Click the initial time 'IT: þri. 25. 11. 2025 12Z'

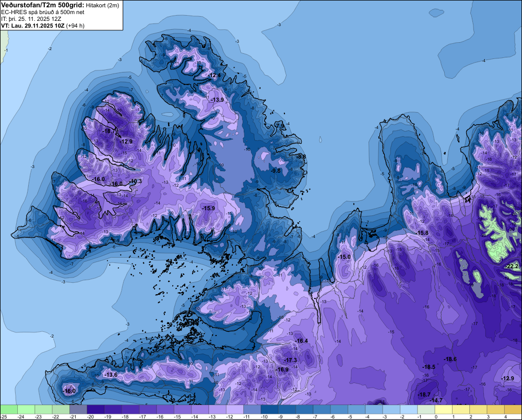click(31, 19)
